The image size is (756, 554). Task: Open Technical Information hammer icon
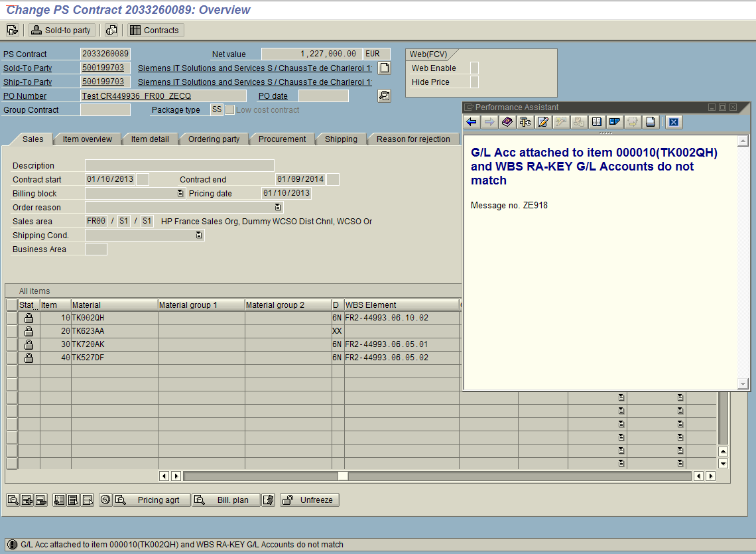click(525, 122)
